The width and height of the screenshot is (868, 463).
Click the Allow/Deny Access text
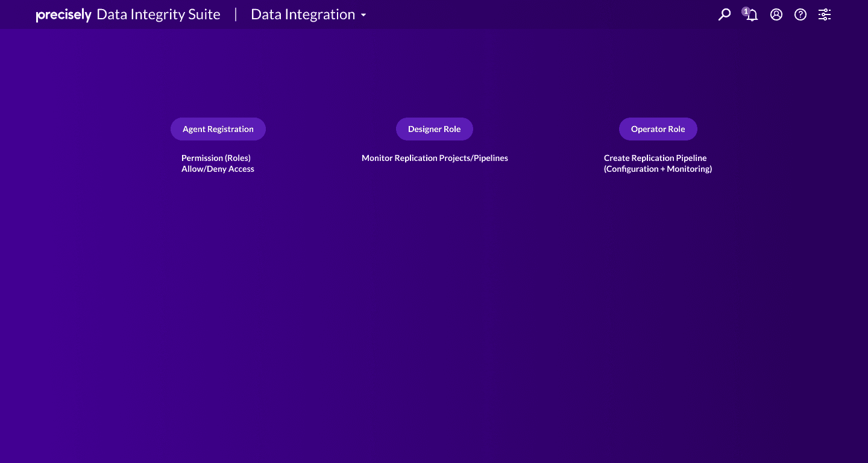(218, 169)
